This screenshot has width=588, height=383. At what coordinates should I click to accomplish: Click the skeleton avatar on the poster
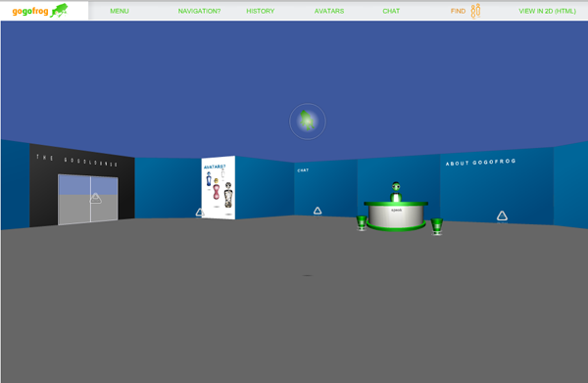point(228,195)
